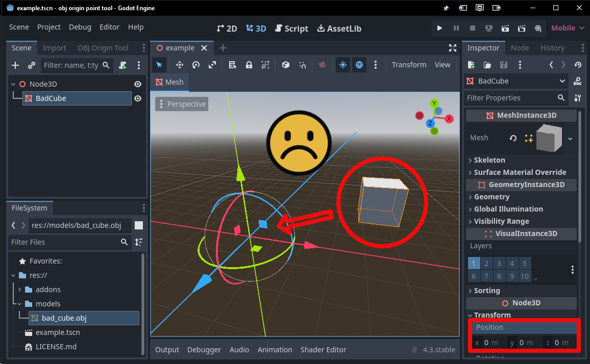Toggle visibility of BadCube node
This screenshot has height=364, width=590.
(138, 98)
